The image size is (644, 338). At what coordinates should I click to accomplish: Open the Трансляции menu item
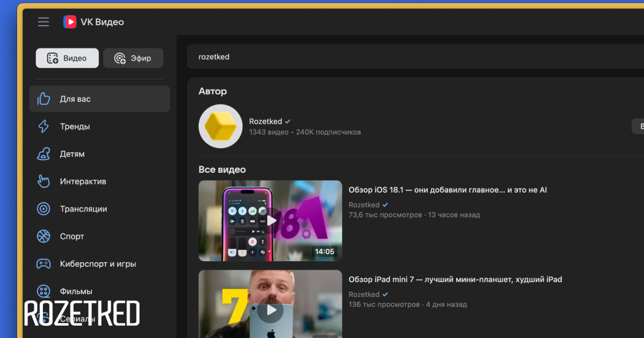coord(84,209)
